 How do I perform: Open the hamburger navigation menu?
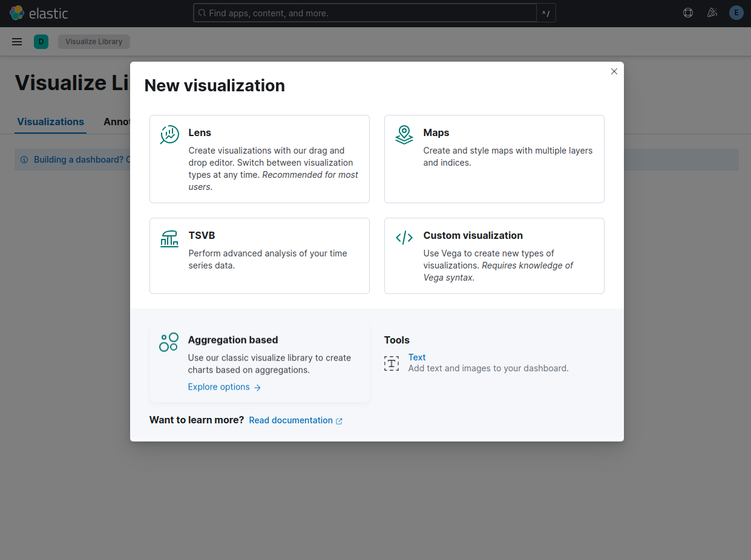pyautogui.click(x=17, y=42)
